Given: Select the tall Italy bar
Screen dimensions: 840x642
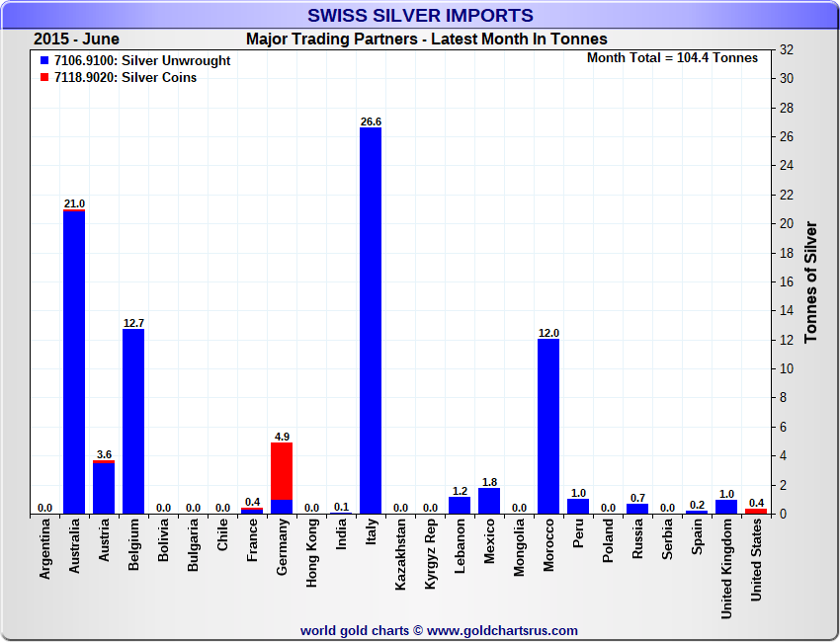Looking at the screenshot, I should pyautogui.click(x=371, y=321).
